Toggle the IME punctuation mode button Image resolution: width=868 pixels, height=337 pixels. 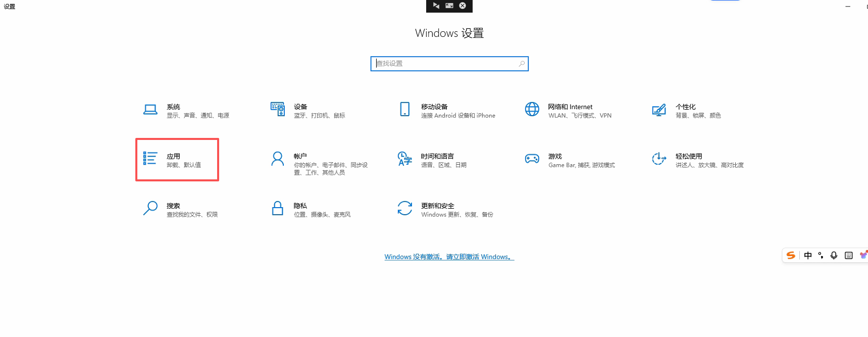[821, 256]
